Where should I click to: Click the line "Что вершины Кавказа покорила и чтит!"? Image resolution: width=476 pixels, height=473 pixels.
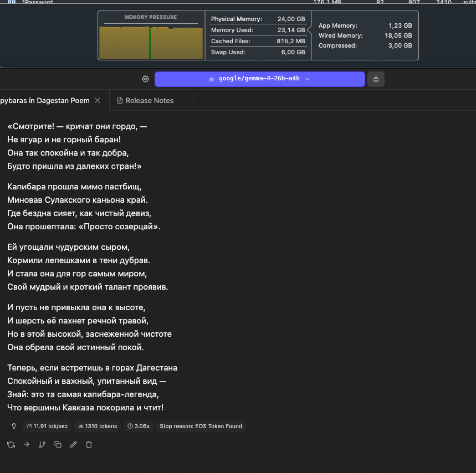85,408
